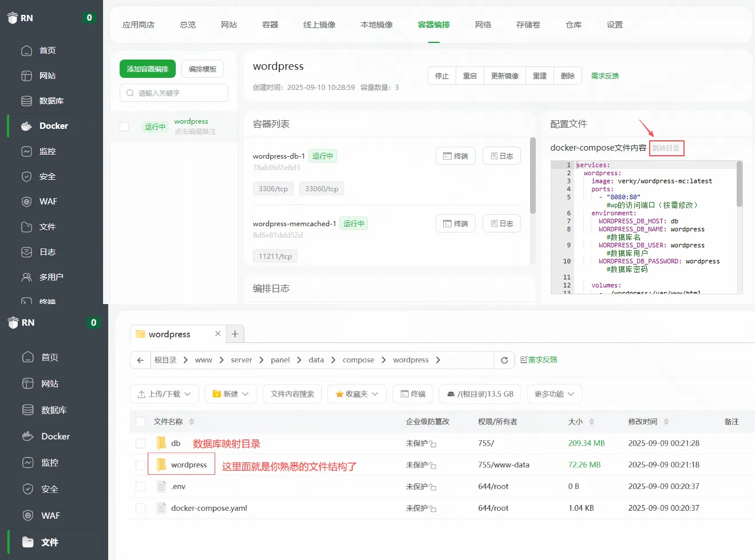
Task: Switch to the 本地镜像 tab
Action: (x=377, y=25)
